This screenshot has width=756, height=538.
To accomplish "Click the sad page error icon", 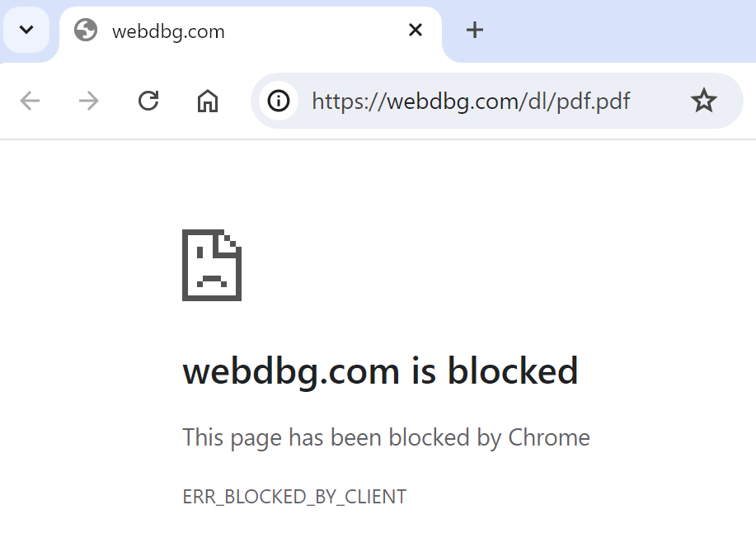I will click(x=212, y=265).
